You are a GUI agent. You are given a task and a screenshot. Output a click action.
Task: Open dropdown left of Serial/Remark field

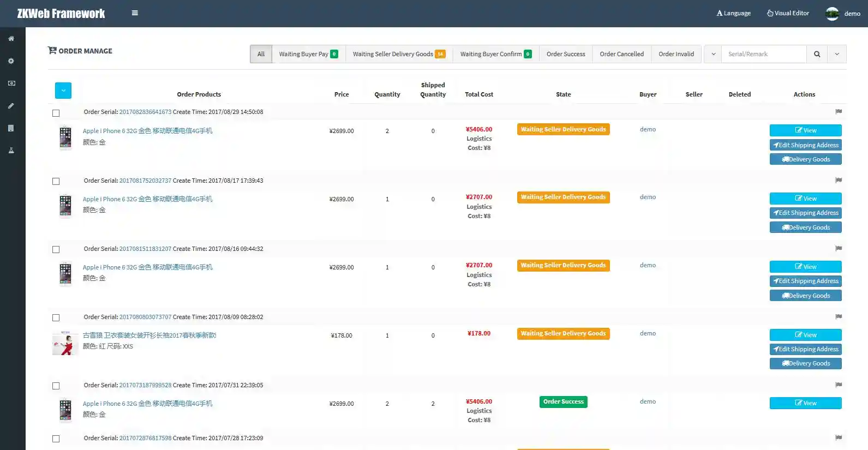tap(713, 54)
